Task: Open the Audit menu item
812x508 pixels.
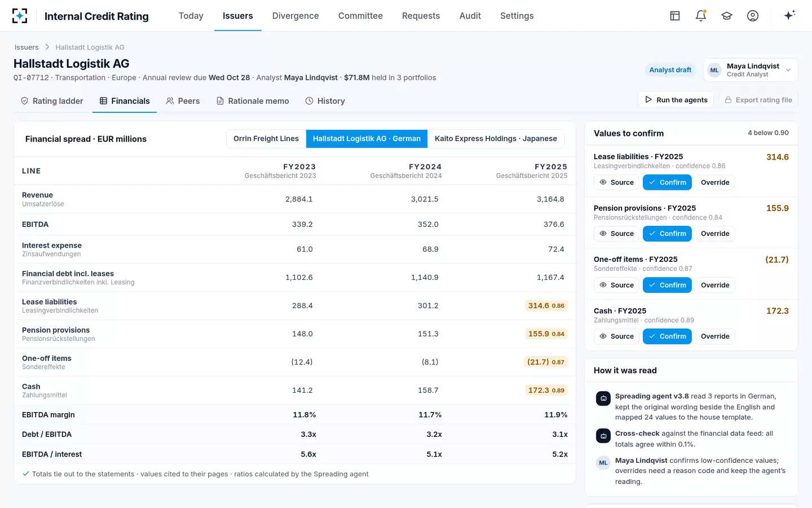Action: [x=470, y=16]
